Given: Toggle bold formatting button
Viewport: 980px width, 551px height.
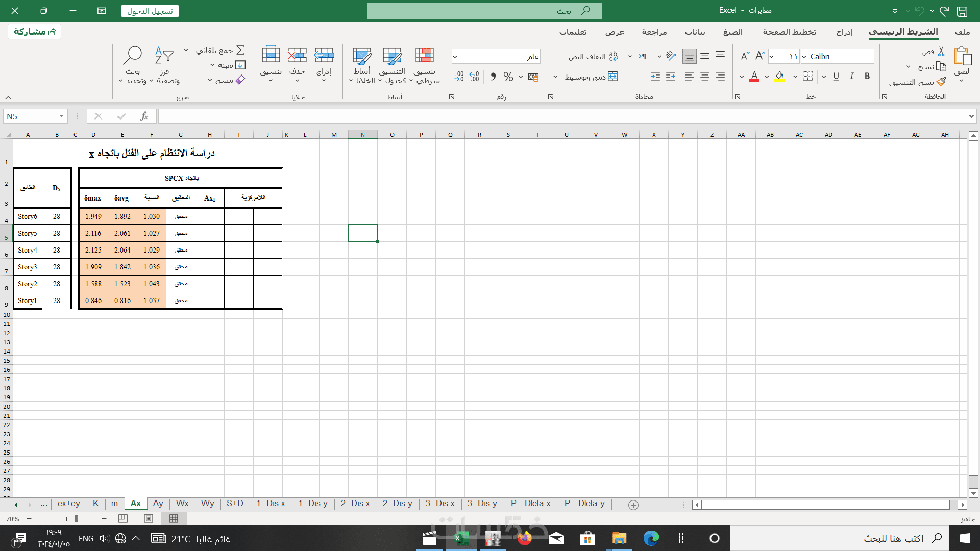Looking at the screenshot, I should [x=867, y=77].
